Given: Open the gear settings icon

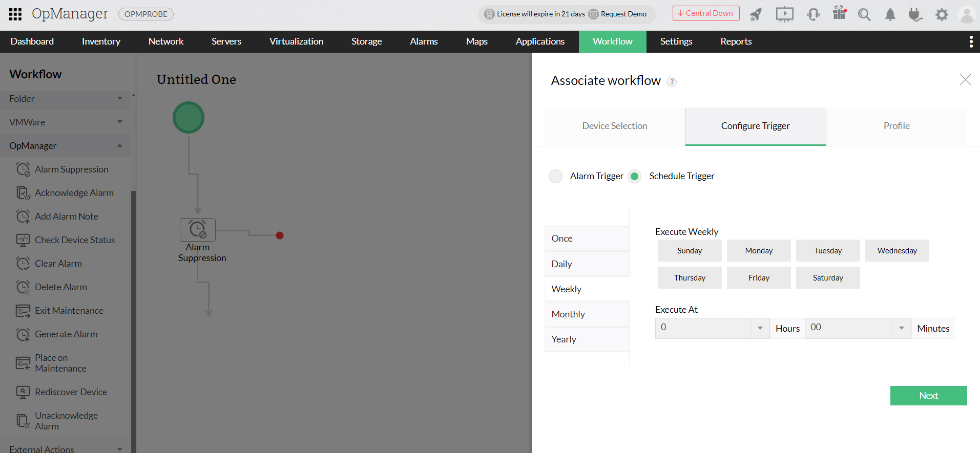Looking at the screenshot, I should [942, 14].
